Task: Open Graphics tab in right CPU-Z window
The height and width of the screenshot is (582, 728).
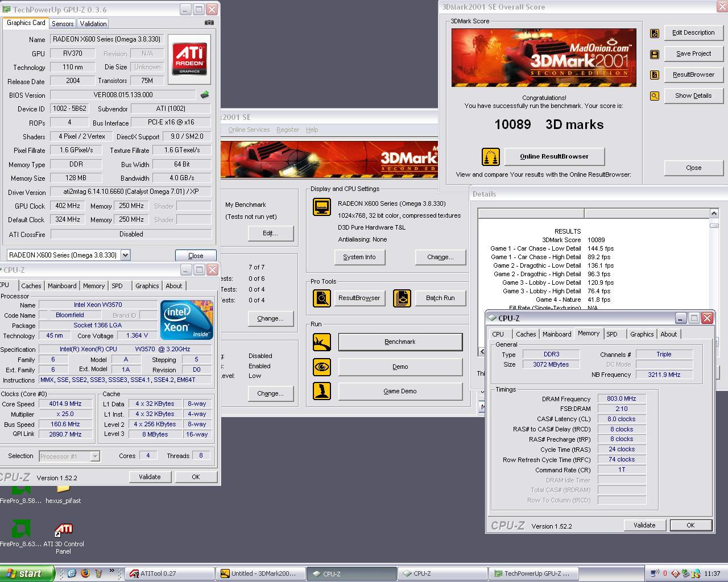Action: (x=642, y=334)
